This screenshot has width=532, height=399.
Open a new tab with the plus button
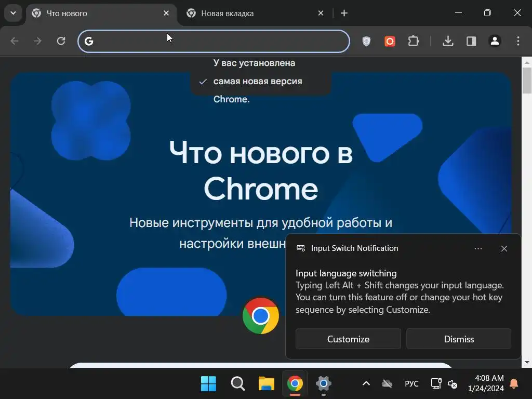(x=344, y=13)
